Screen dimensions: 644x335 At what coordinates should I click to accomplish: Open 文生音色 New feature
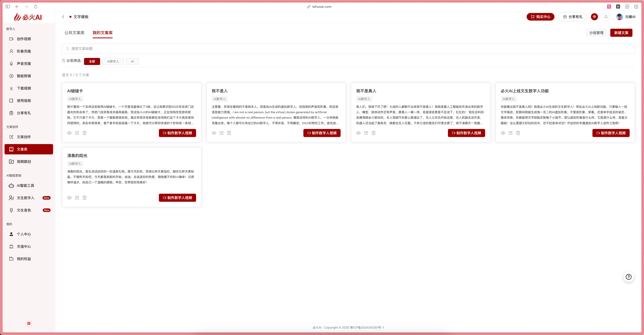pyautogui.click(x=29, y=210)
